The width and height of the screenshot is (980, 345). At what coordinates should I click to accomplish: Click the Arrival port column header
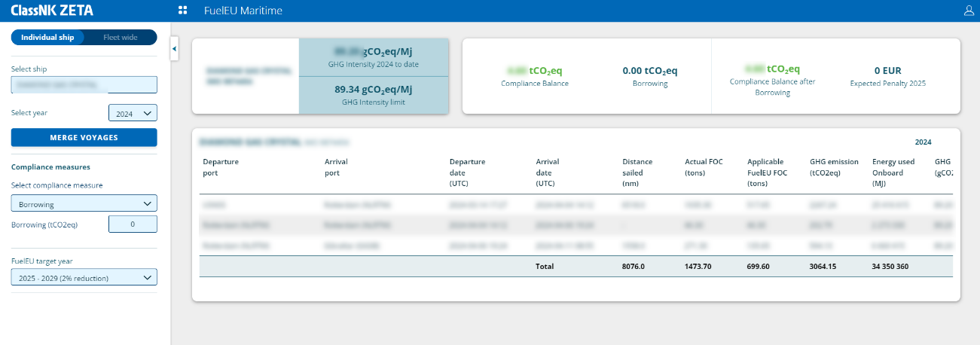[x=336, y=167]
